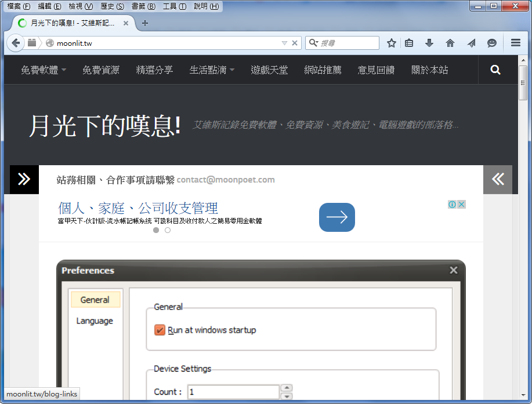This screenshot has width=532, height=404.
Task: Collapse the sidebar with the left chevron
Action: [x=498, y=179]
